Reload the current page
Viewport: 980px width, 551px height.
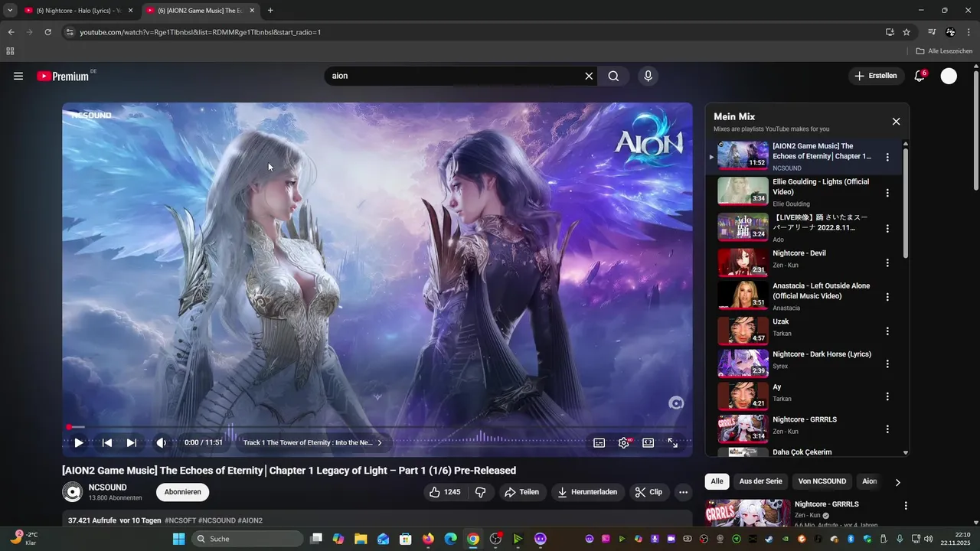tap(47, 32)
